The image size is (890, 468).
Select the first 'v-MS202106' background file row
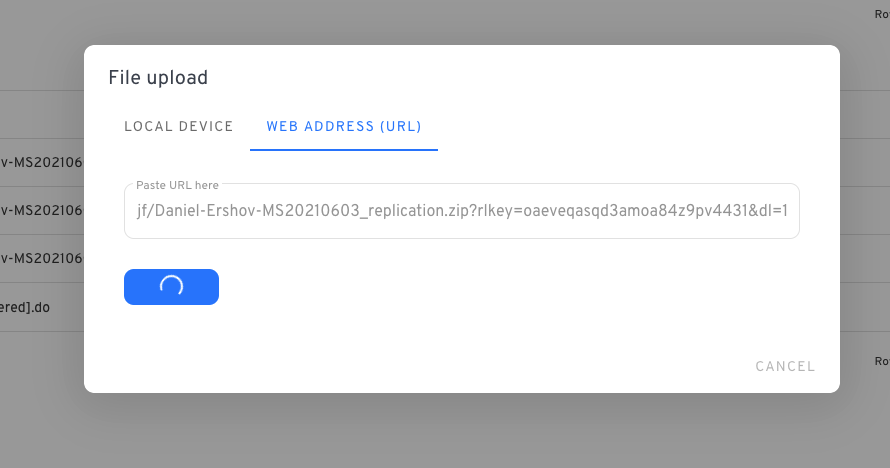42,163
